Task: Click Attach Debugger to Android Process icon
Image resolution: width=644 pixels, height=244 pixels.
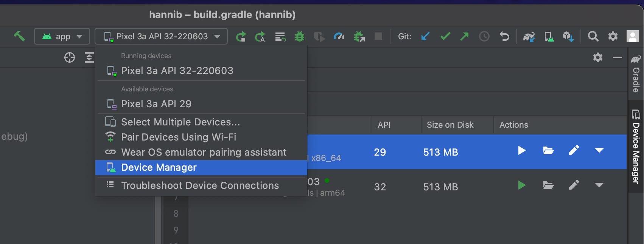Action: click(359, 37)
